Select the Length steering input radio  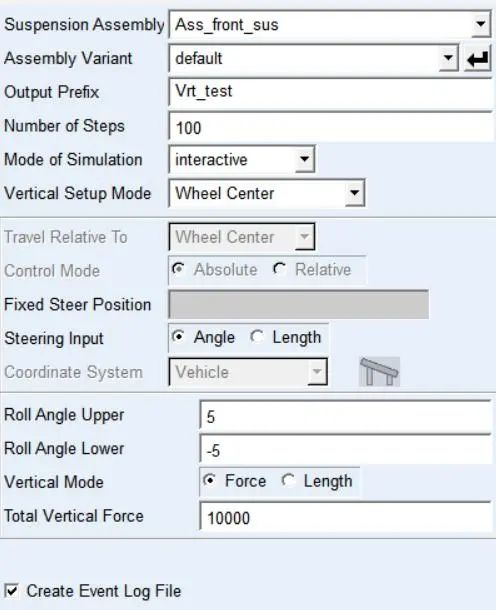(x=257, y=337)
